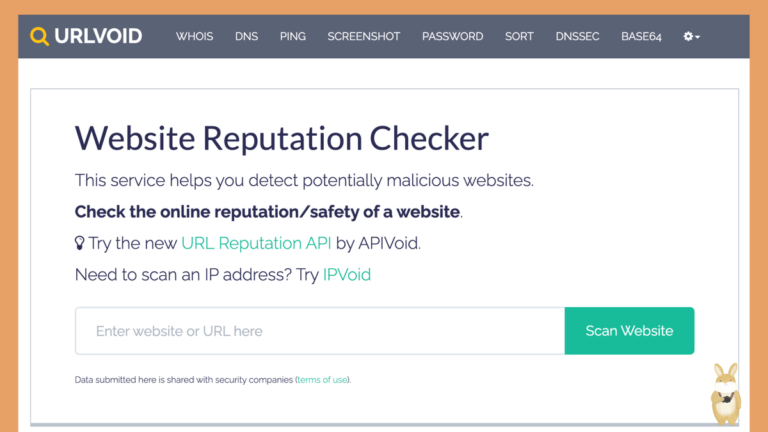Viewport: 768px width, 432px height.
Task: Open the WHOIS menu item
Action: [194, 36]
